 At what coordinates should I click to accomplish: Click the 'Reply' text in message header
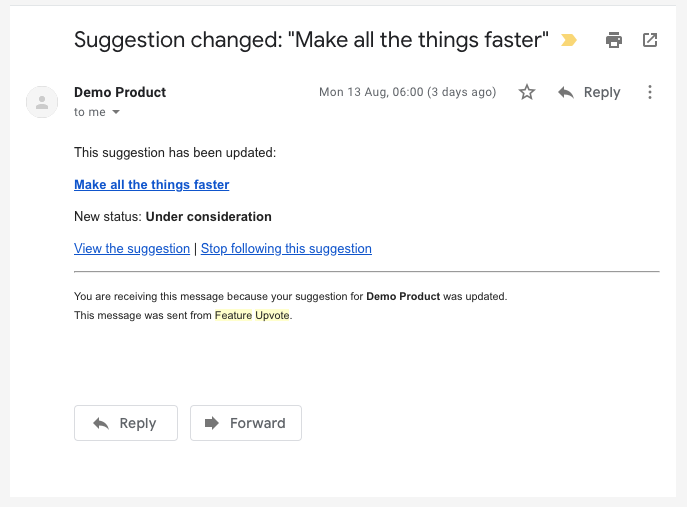[x=602, y=92]
